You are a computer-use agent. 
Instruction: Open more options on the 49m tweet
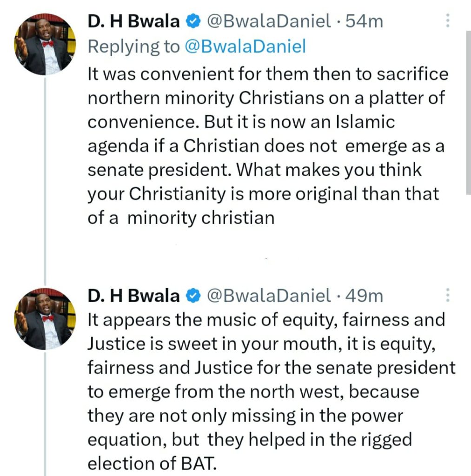447,295
